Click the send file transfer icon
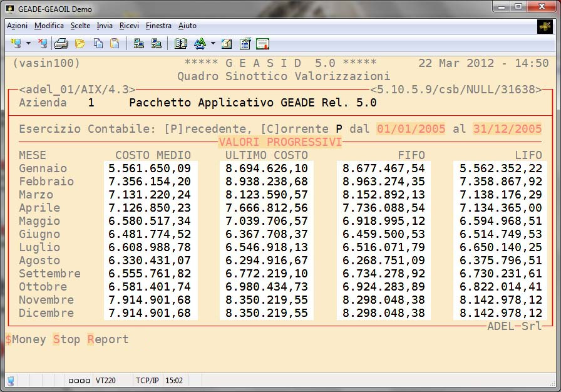The image size is (561, 392). (139, 43)
